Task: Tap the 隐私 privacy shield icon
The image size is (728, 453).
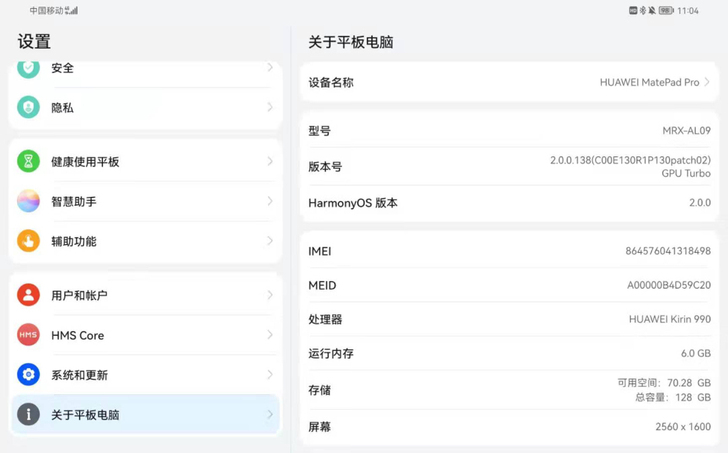Action: [28, 107]
